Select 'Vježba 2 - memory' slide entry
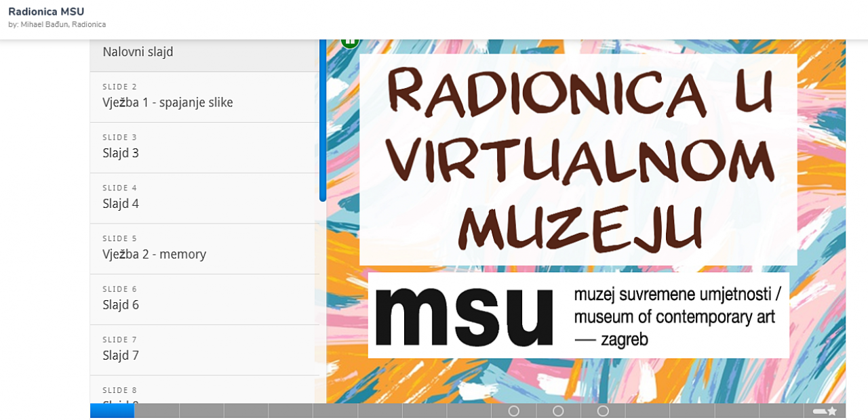 click(205, 249)
